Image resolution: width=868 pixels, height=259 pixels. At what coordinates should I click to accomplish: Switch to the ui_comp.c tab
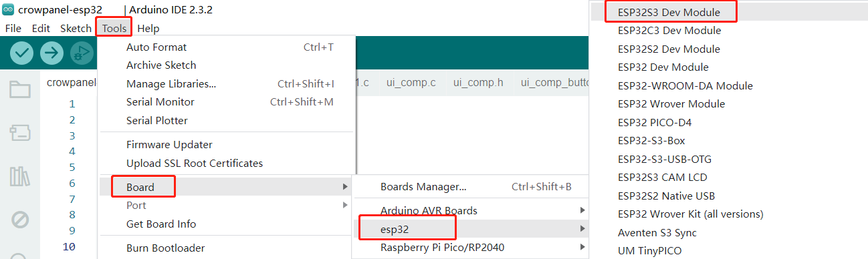click(411, 83)
